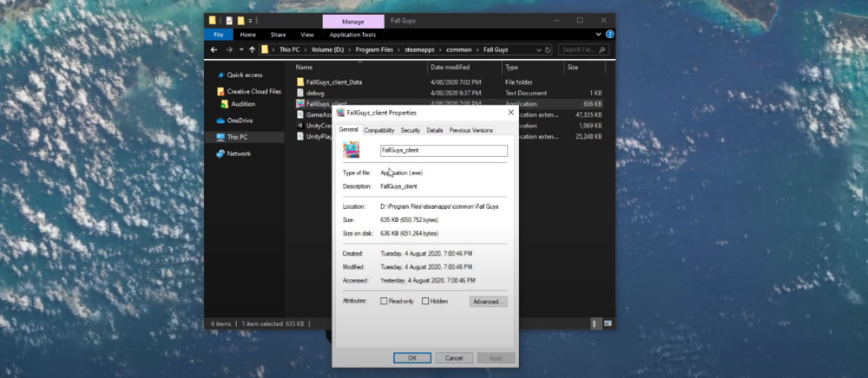The image size is (868, 378).
Task: Click the Back navigation arrow
Action: tap(215, 49)
